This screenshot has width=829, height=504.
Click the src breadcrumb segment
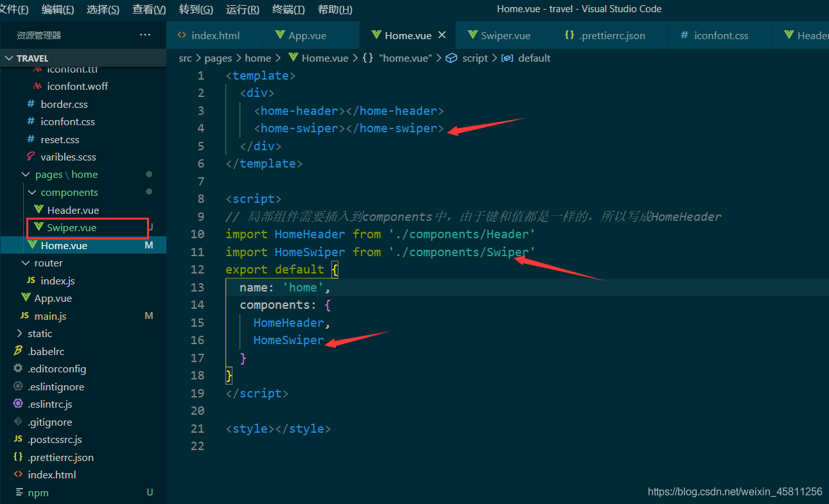[185, 58]
